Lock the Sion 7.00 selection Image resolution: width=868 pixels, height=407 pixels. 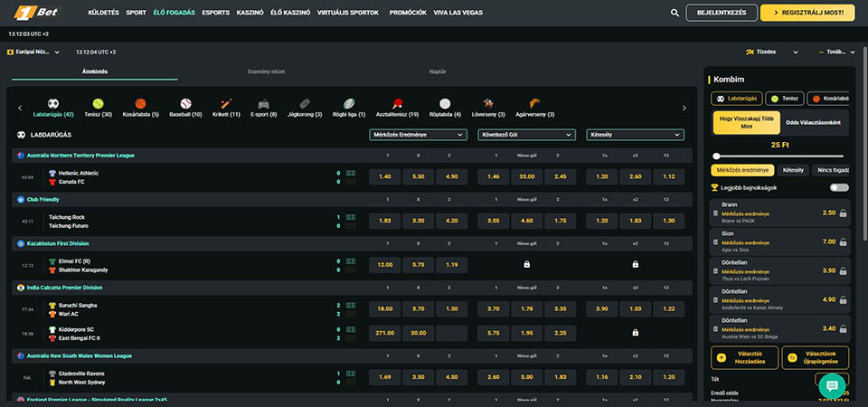click(x=843, y=242)
